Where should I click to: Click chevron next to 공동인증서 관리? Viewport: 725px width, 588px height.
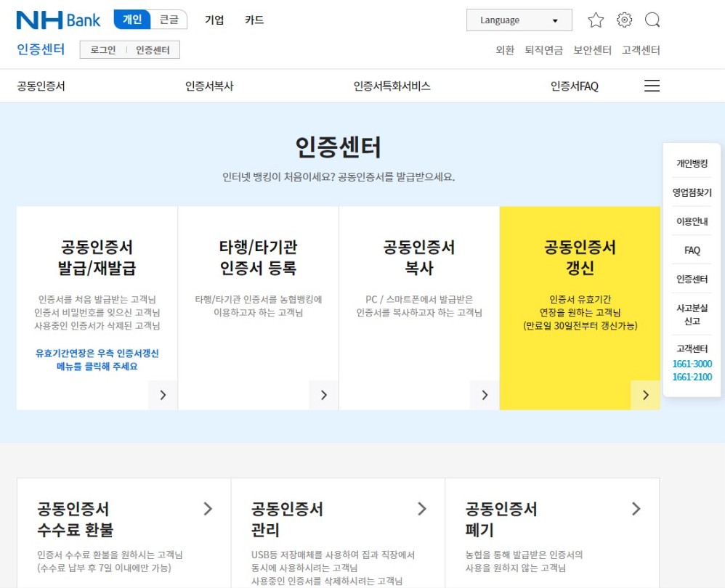(x=422, y=509)
